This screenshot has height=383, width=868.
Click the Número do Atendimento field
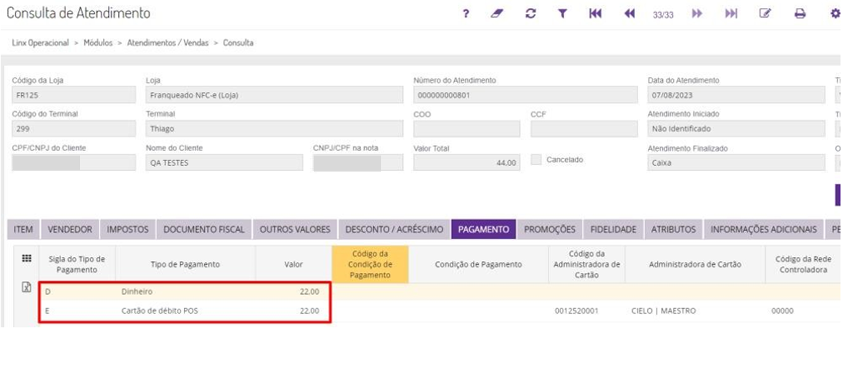point(525,95)
